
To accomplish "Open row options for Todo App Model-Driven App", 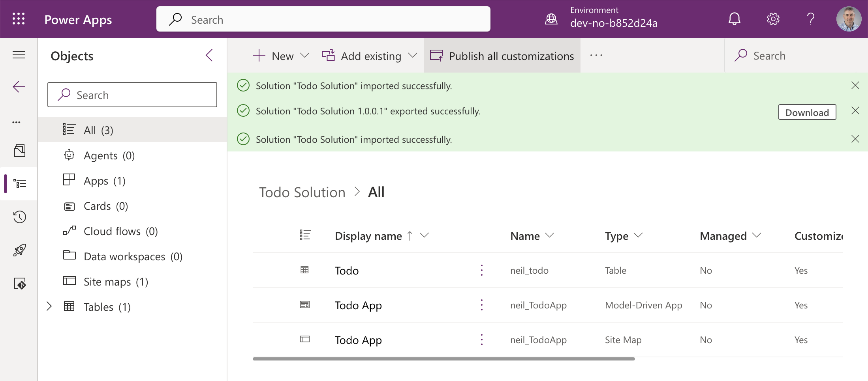I will pos(481,305).
